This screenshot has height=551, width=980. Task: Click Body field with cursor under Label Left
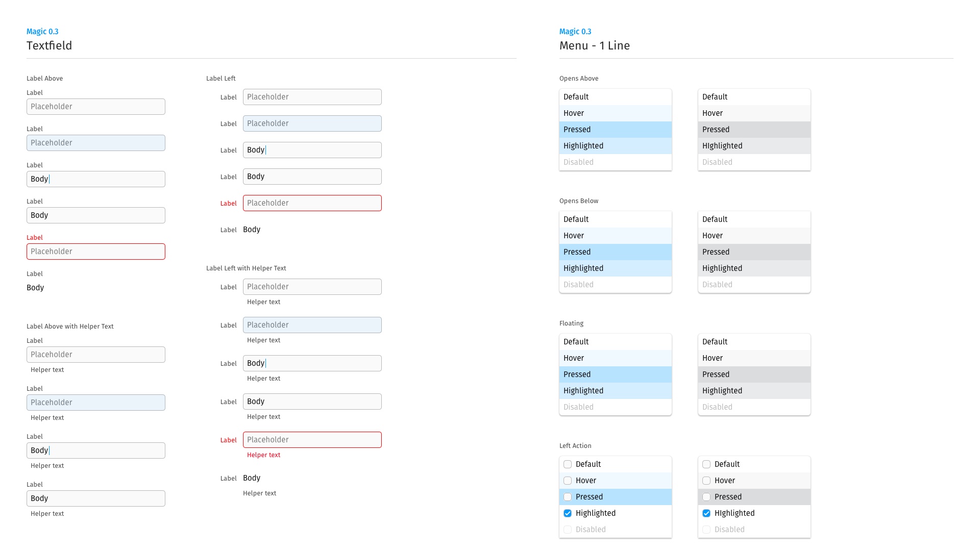(312, 150)
